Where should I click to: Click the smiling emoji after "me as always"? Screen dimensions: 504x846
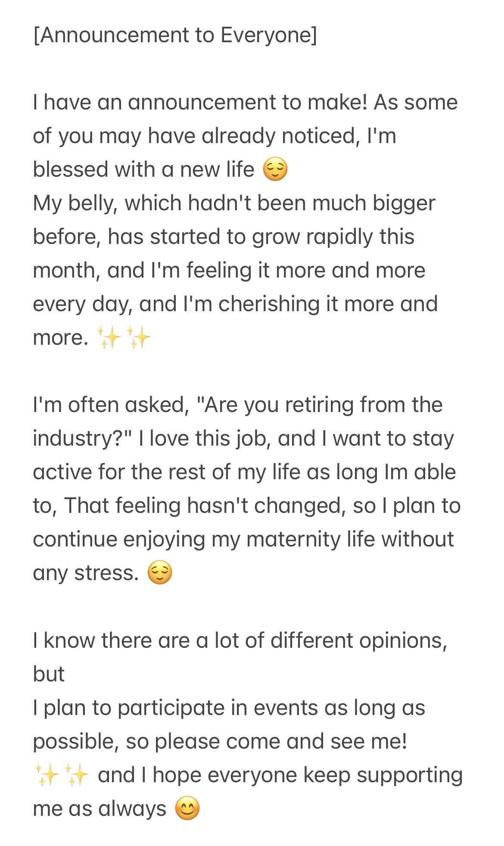coord(187,809)
